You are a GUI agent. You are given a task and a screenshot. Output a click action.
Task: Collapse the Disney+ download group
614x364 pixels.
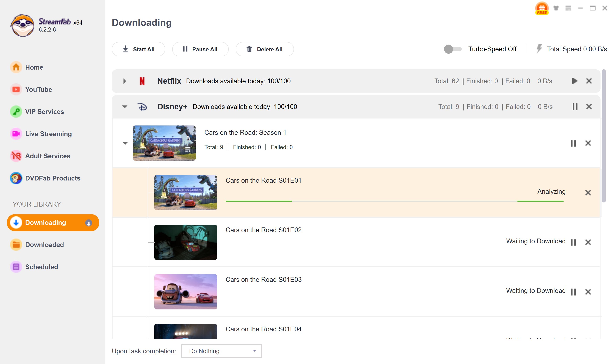[x=125, y=107]
